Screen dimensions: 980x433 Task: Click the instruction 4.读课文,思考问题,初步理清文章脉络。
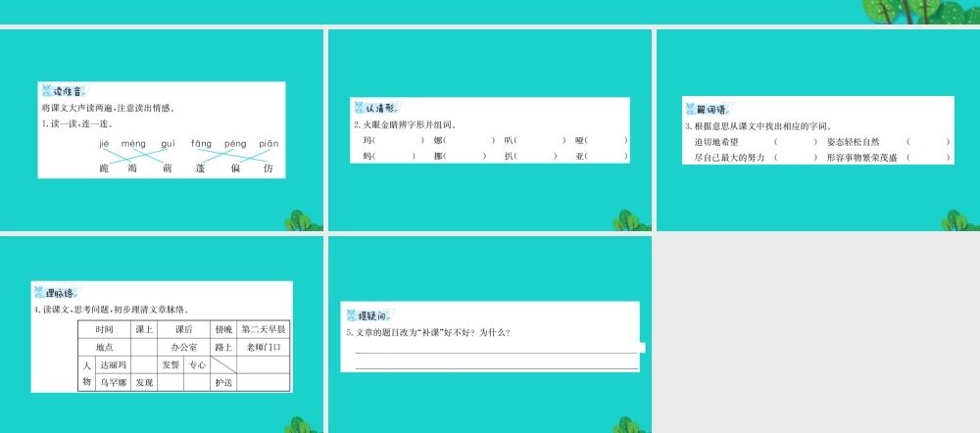[x=113, y=310]
